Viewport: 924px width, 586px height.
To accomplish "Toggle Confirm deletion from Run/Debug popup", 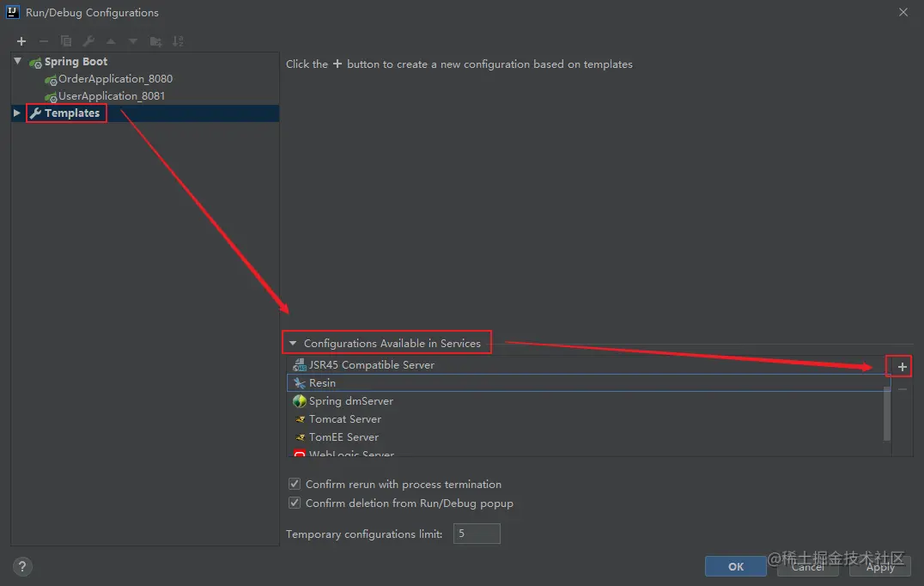I will 295,503.
